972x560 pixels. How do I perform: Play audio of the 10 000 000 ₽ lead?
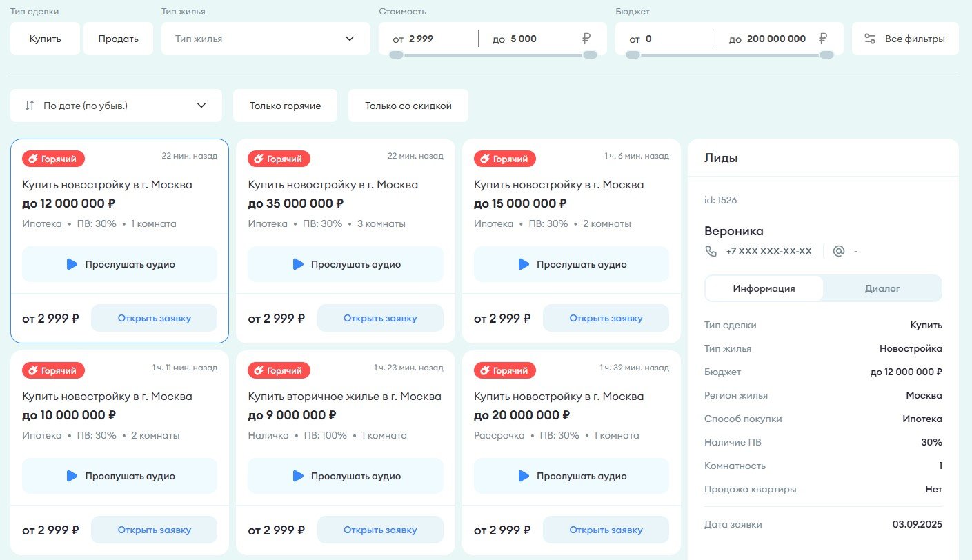119,476
